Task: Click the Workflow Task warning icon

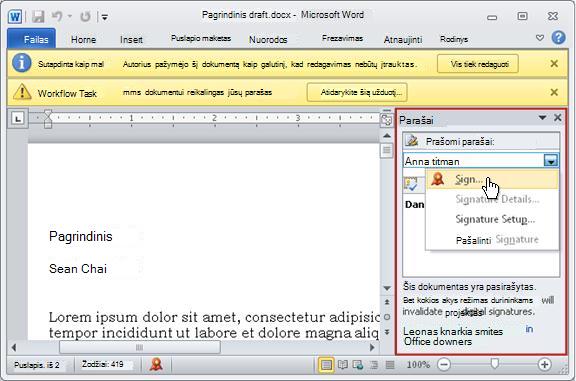Action: pyautogui.click(x=22, y=92)
